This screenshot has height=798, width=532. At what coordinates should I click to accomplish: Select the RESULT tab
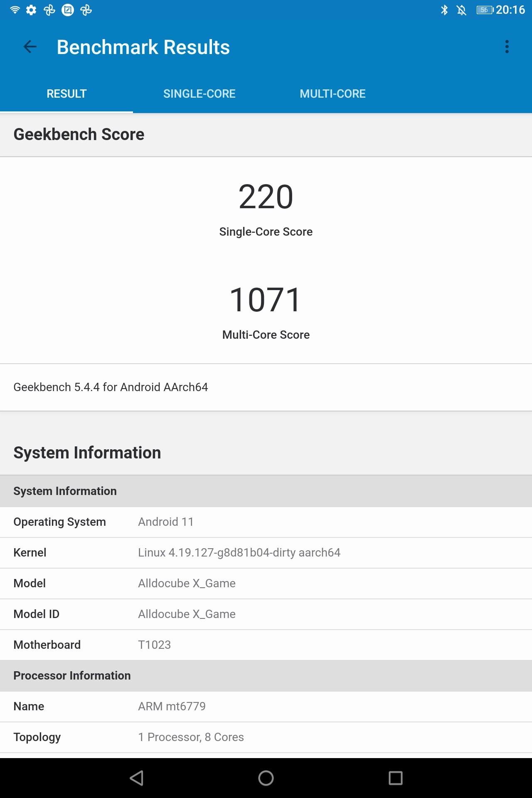pyautogui.click(x=66, y=94)
